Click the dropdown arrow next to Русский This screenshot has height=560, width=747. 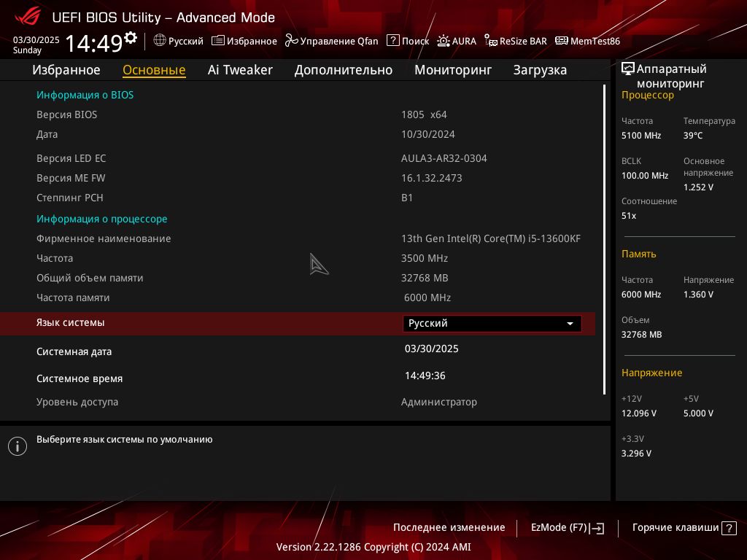(x=570, y=324)
